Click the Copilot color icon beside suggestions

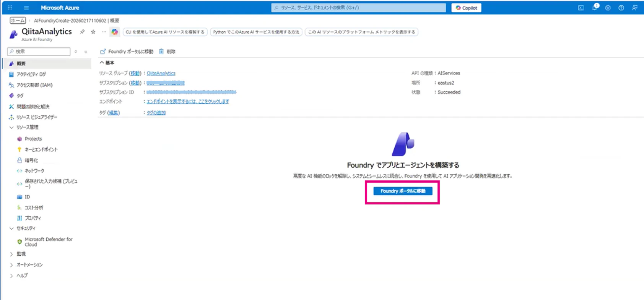coord(115,32)
